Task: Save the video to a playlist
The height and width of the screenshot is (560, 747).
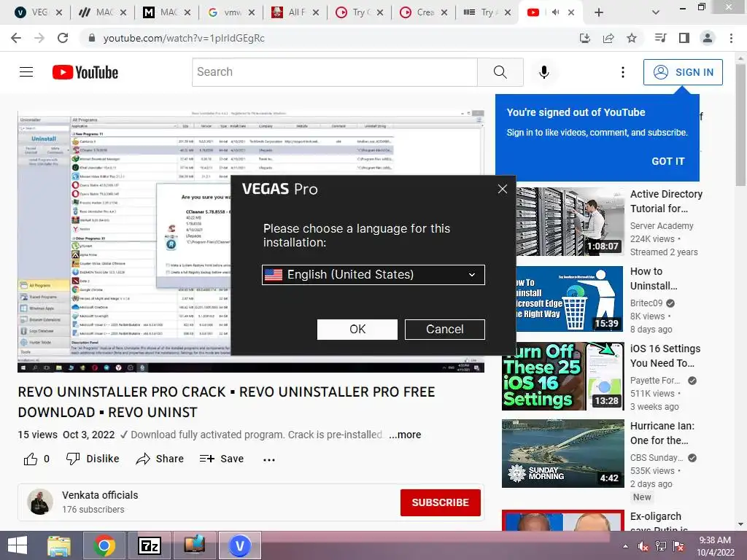Action: click(x=222, y=459)
